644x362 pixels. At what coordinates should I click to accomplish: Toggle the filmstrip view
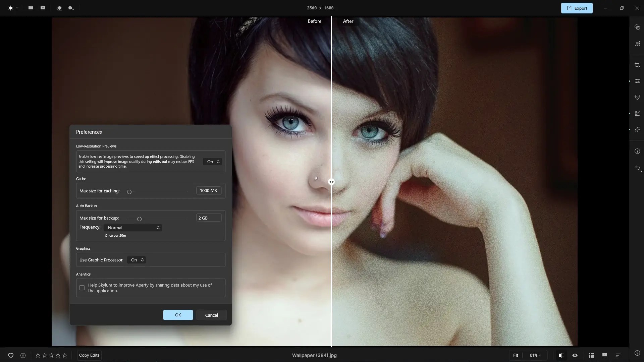pyautogui.click(x=604, y=355)
